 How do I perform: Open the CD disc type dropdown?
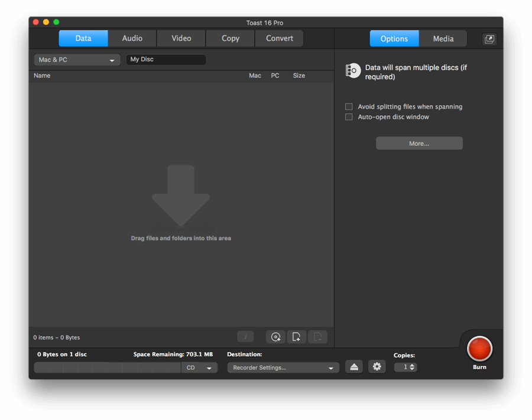199,367
